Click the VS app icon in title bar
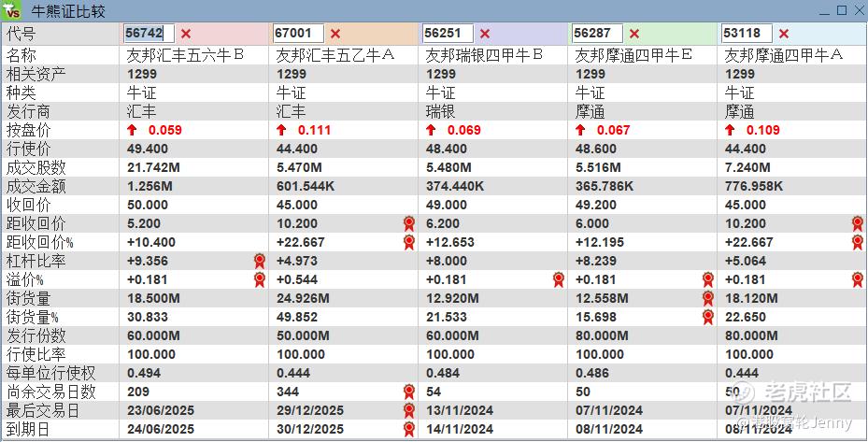868x442 pixels. (11, 10)
